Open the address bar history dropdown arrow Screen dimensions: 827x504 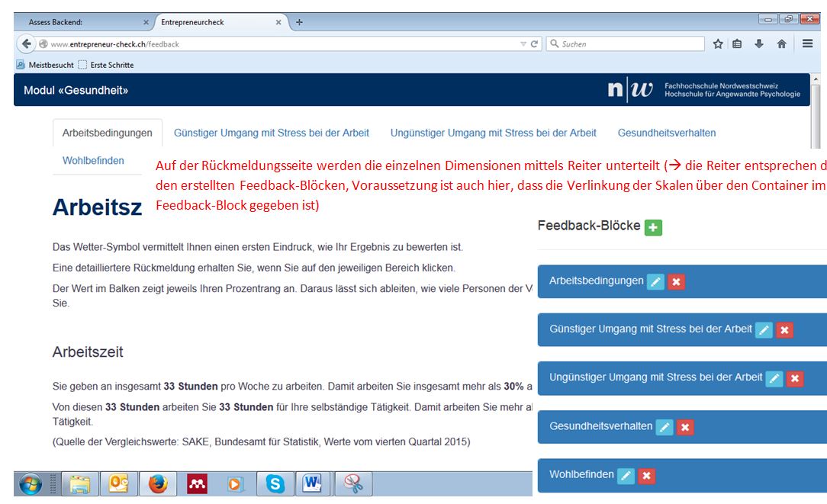click(x=523, y=44)
